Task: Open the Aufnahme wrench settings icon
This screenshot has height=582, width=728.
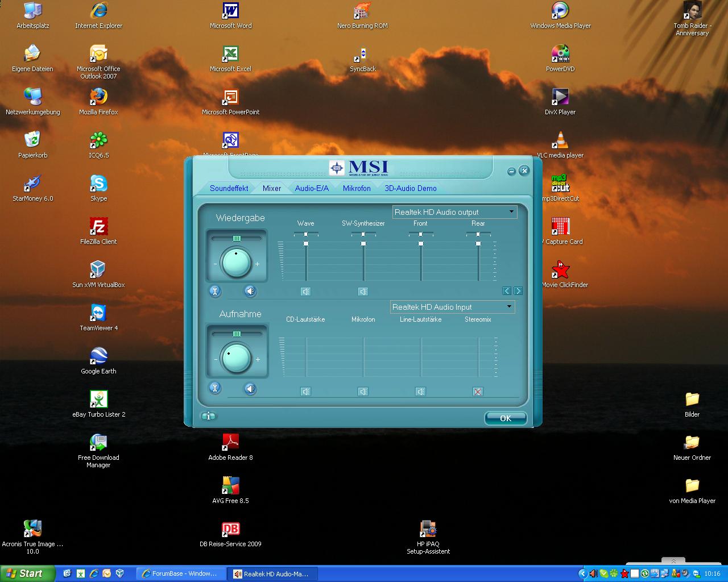Action: tap(215, 388)
